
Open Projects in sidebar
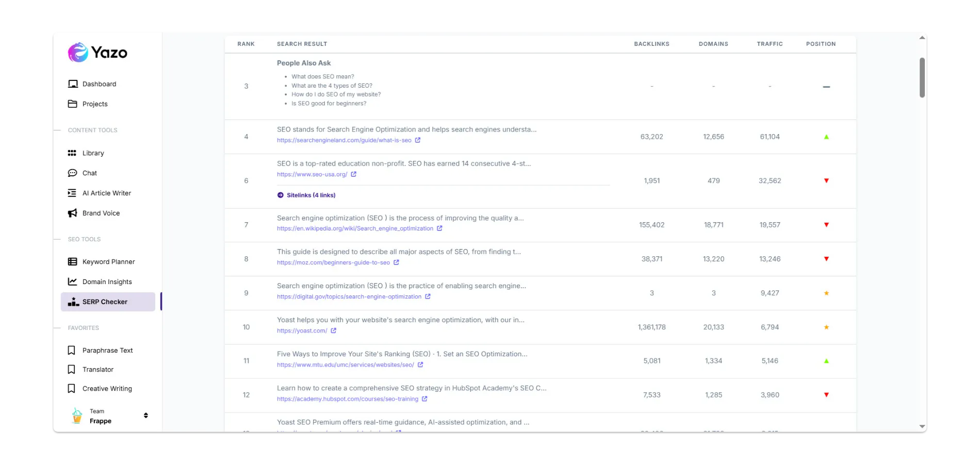(95, 104)
